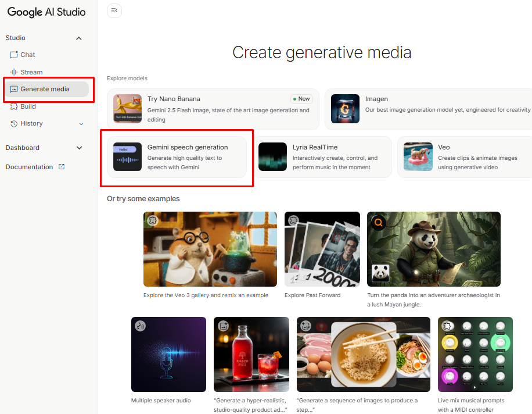
Task: Click the Google AI Studio logo
Action: pyautogui.click(x=46, y=12)
